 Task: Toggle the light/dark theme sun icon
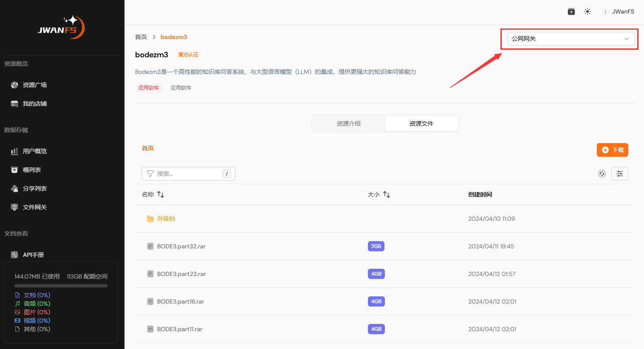coord(588,11)
